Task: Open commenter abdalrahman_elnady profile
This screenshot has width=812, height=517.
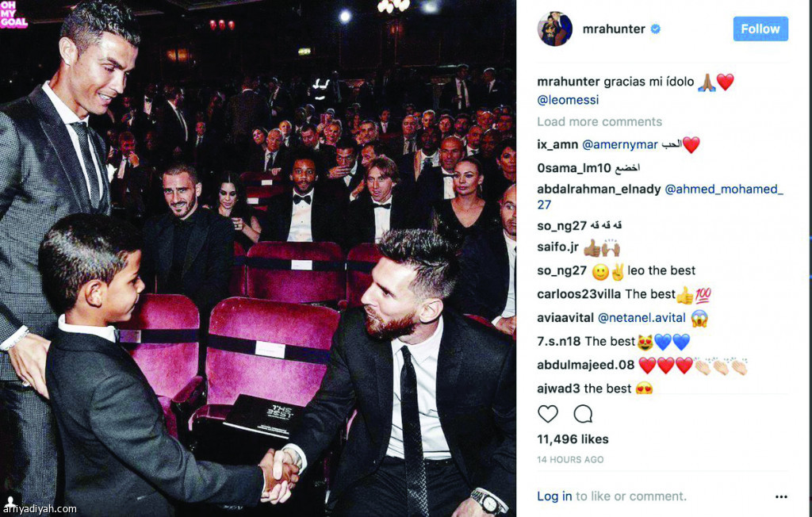Action: click(x=599, y=189)
